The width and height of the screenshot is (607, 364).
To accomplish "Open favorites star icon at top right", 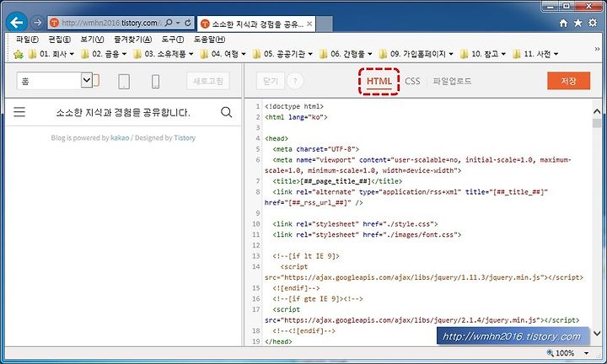I will [578, 23].
